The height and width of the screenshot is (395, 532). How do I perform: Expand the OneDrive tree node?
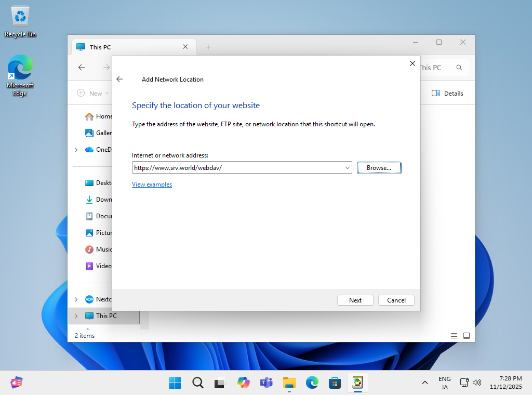point(76,150)
